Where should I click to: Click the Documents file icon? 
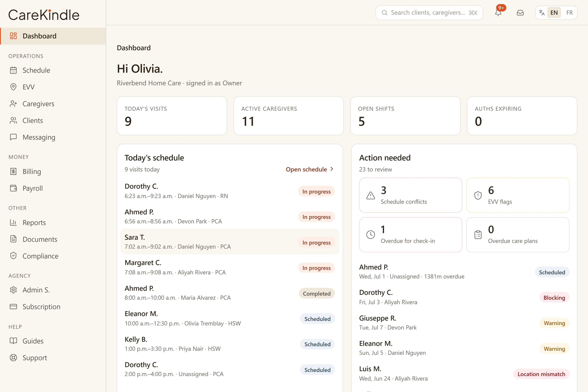click(13, 239)
